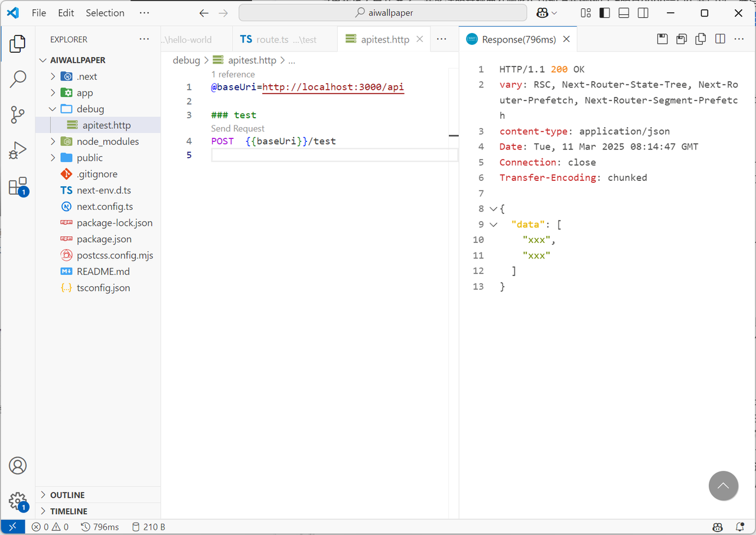The height and width of the screenshot is (535, 756).
Task: Show more menus via title bar ellipsis
Action: 144,13
